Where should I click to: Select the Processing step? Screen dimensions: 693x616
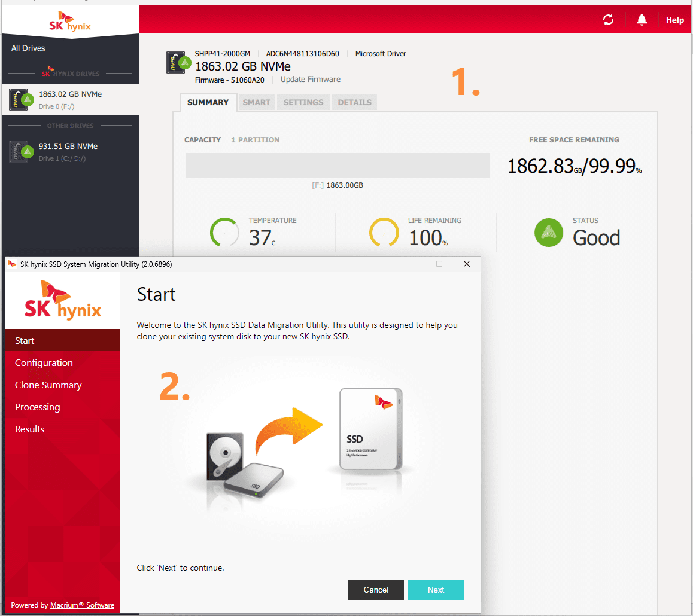pos(63,407)
